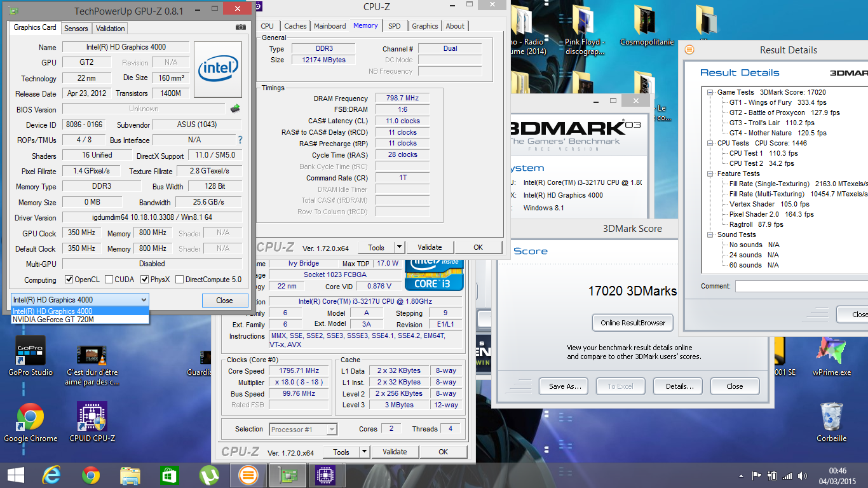Open the SPD tab in CPU-Z
Viewport: 868px width, 488px height.
[x=395, y=26]
